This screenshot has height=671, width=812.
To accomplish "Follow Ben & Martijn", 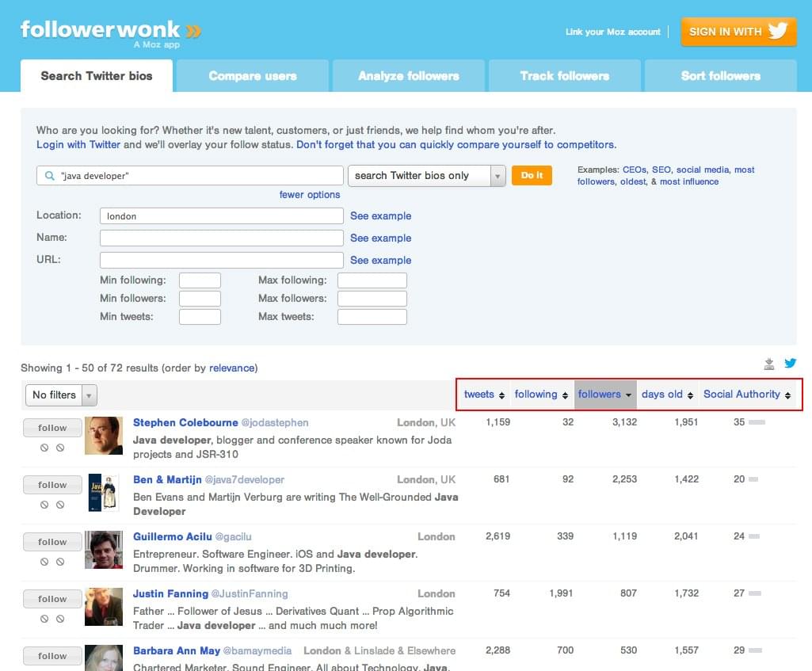I will click(52, 485).
